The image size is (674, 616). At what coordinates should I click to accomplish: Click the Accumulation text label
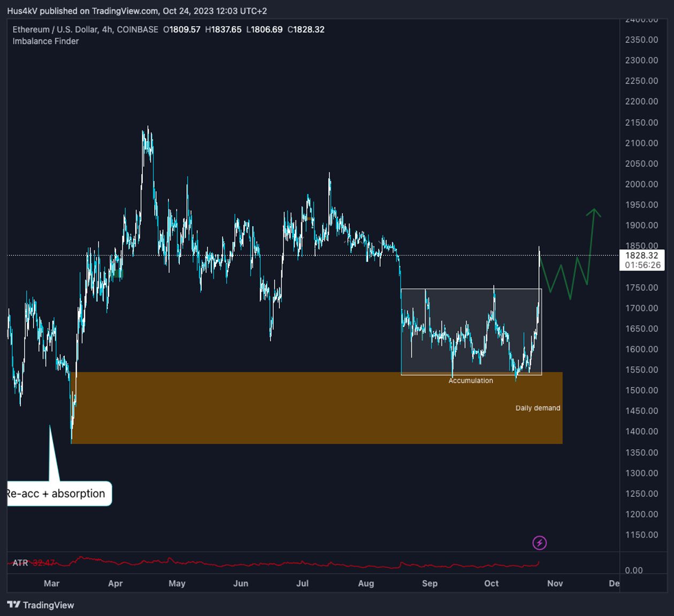click(x=471, y=381)
